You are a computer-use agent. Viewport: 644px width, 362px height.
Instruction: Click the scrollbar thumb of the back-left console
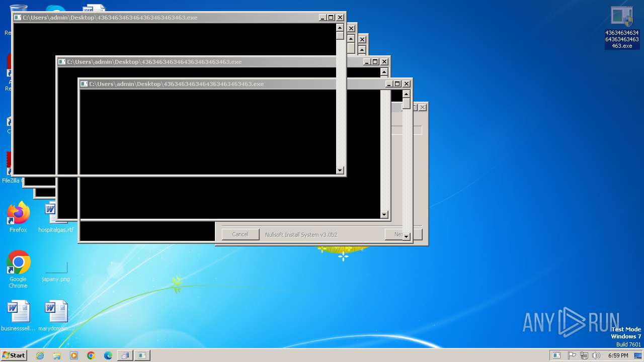coord(340,36)
